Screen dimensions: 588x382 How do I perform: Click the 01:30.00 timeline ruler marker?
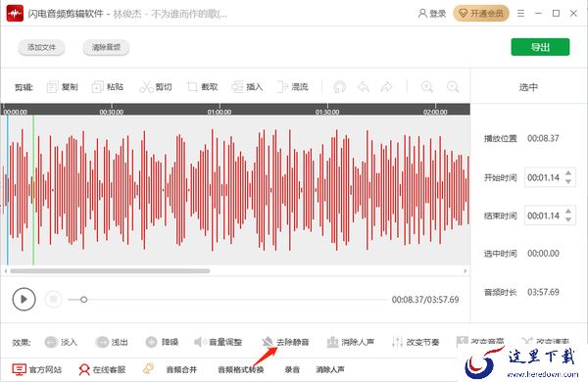tap(327, 112)
